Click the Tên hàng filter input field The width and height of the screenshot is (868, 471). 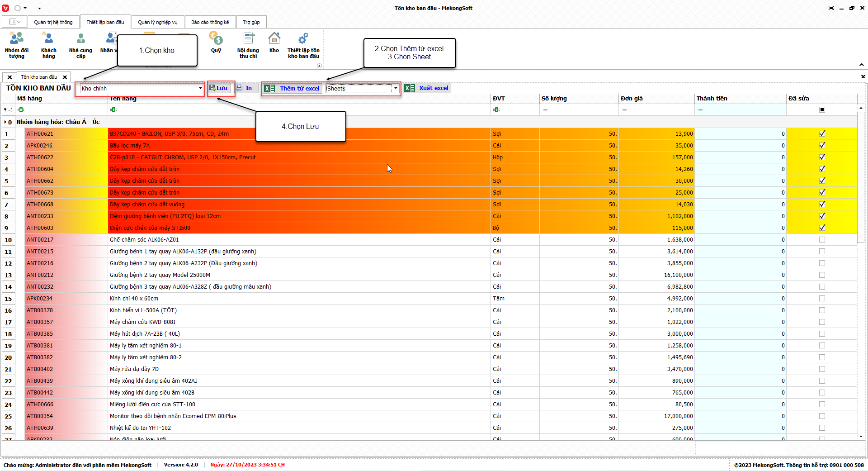[298, 109]
